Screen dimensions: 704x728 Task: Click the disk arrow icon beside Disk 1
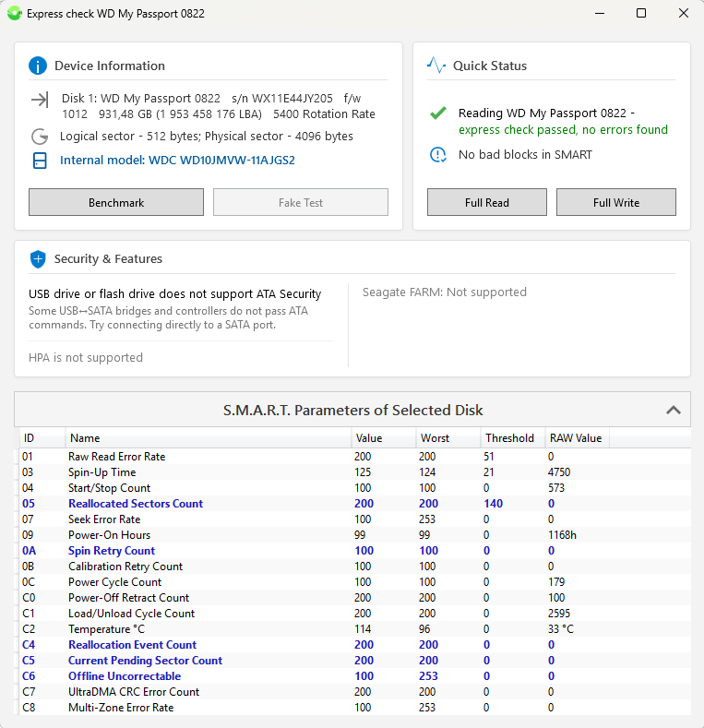(x=40, y=100)
